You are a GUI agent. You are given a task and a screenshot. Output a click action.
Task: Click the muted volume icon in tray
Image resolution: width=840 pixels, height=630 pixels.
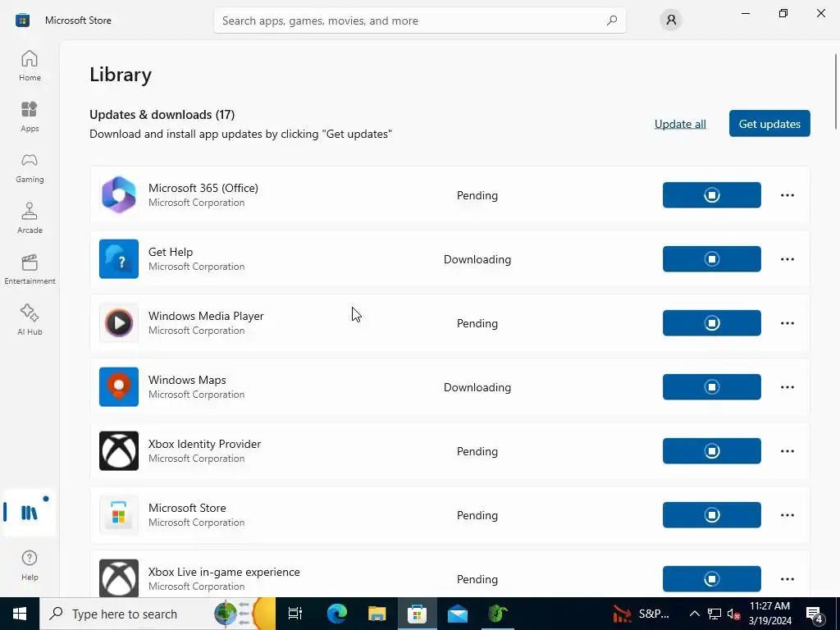(734, 614)
